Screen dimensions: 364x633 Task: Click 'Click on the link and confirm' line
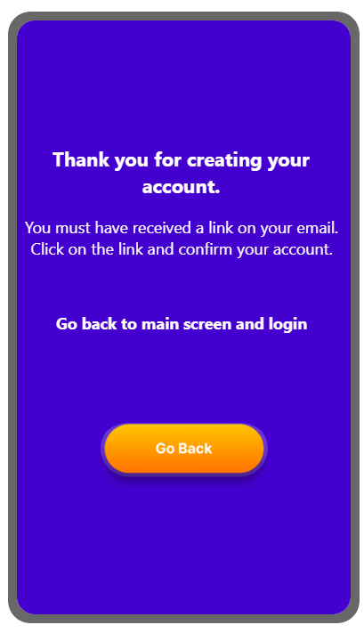coord(182,249)
